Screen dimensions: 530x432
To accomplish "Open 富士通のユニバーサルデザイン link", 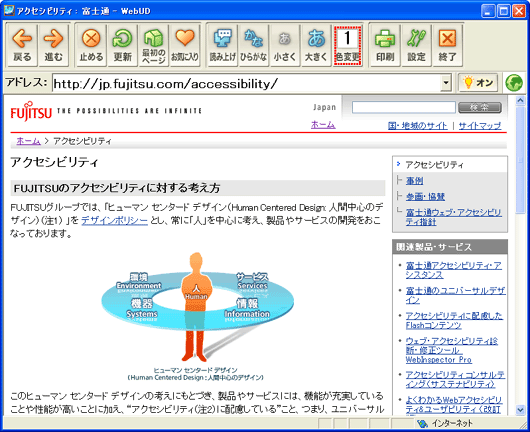I will coord(456,295).
